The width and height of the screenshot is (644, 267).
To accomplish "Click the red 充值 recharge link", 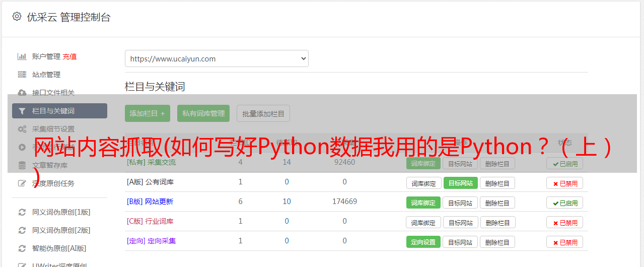I will 70,56.
